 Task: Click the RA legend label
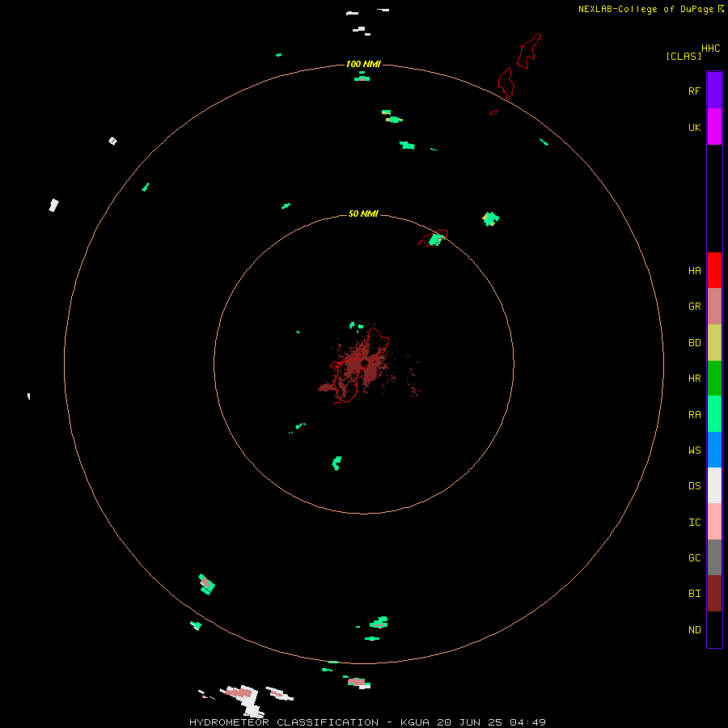click(694, 415)
